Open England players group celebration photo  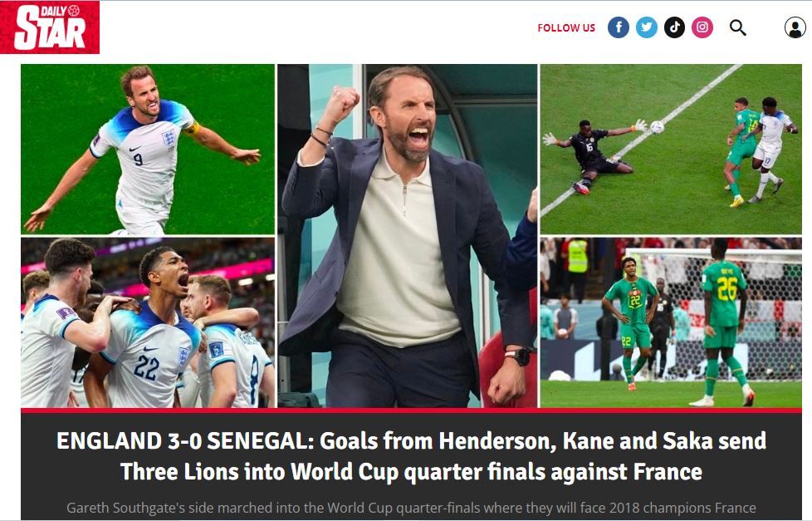click(x=148, y=322)
